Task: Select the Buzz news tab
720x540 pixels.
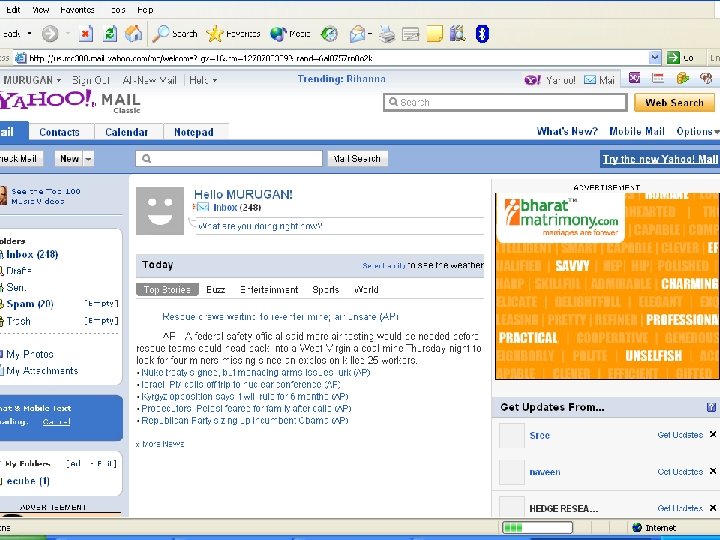Action: tap(215, 290)
